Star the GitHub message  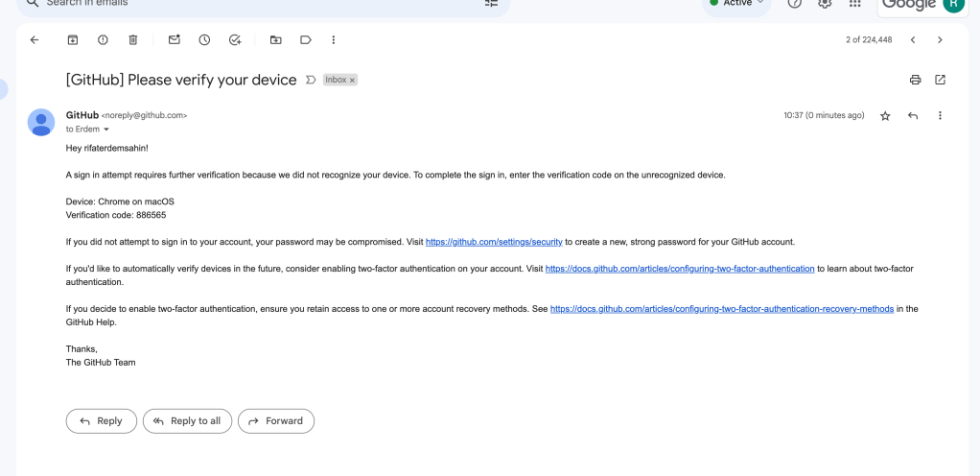click(885, 116)
